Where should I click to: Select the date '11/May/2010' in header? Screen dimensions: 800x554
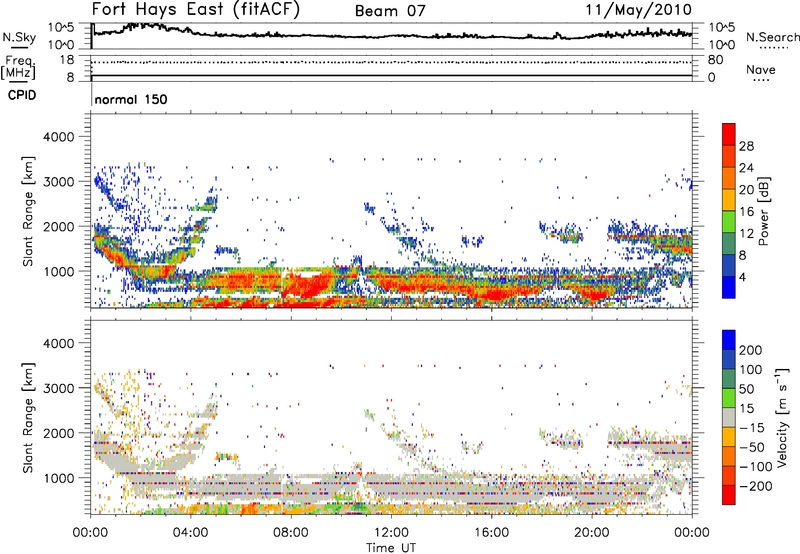638,10
